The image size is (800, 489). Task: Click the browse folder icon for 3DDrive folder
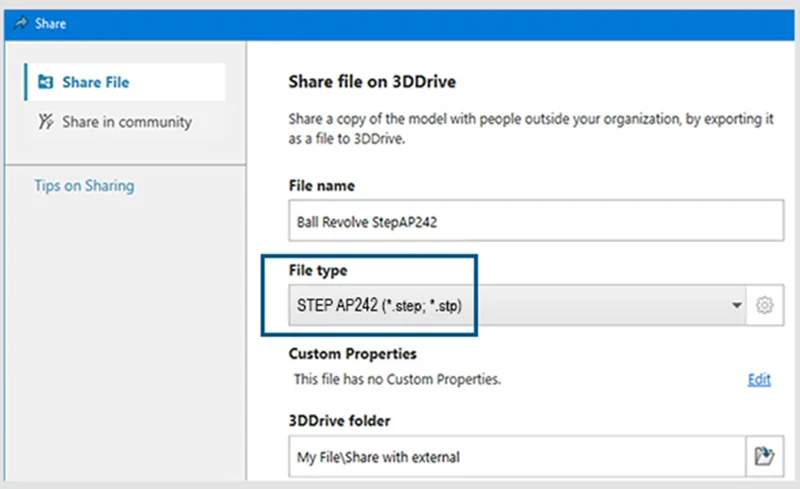click(765, 457)
